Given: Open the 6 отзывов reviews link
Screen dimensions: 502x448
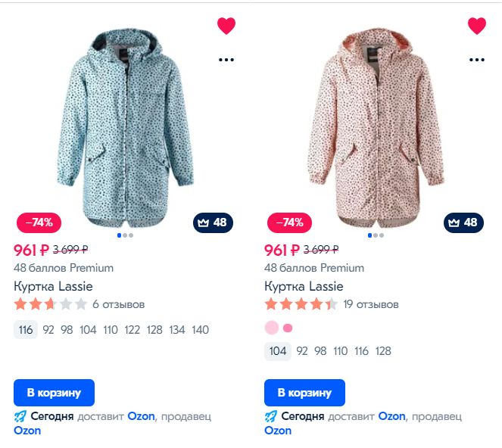Looking at the screenshot, I should click(x=118, y=304).
